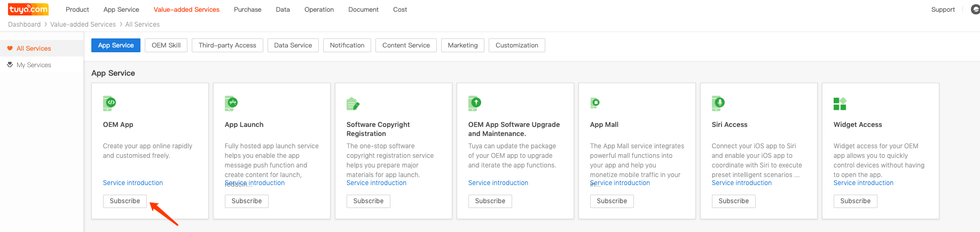
Task: Open OEM App Service introduction link
Action: coord(133,183)
